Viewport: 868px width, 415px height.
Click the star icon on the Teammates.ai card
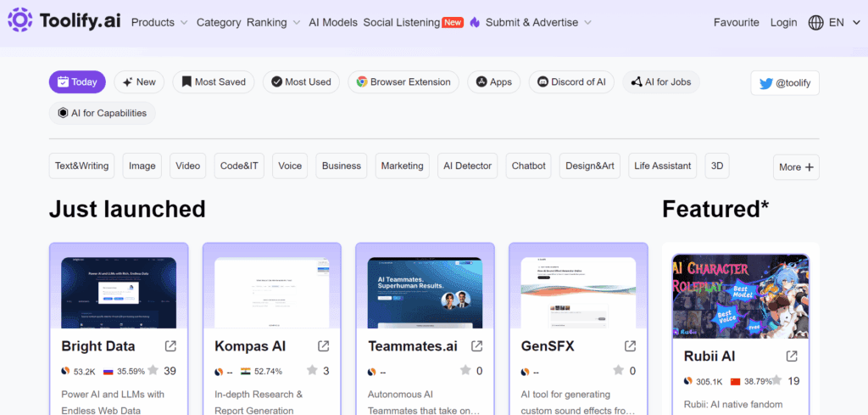coord(465,370)
